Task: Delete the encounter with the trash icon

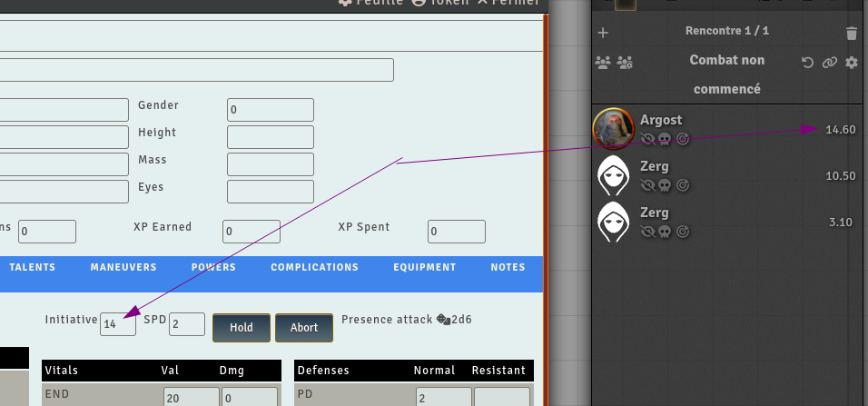Action: [851, 34]
